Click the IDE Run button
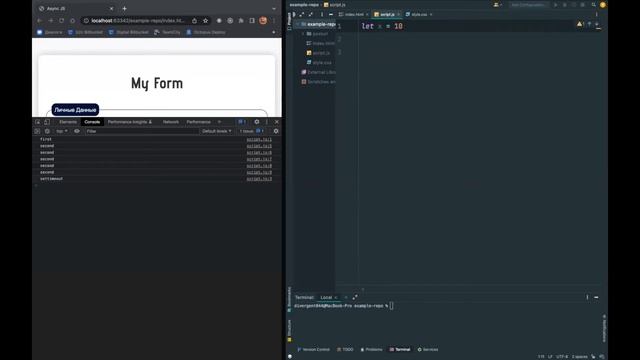 [x=556, y=5]
